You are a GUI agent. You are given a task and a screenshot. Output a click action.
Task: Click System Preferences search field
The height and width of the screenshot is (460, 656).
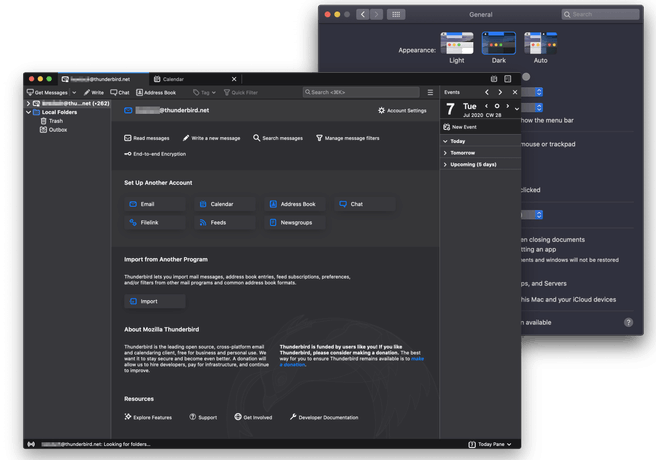600,14
